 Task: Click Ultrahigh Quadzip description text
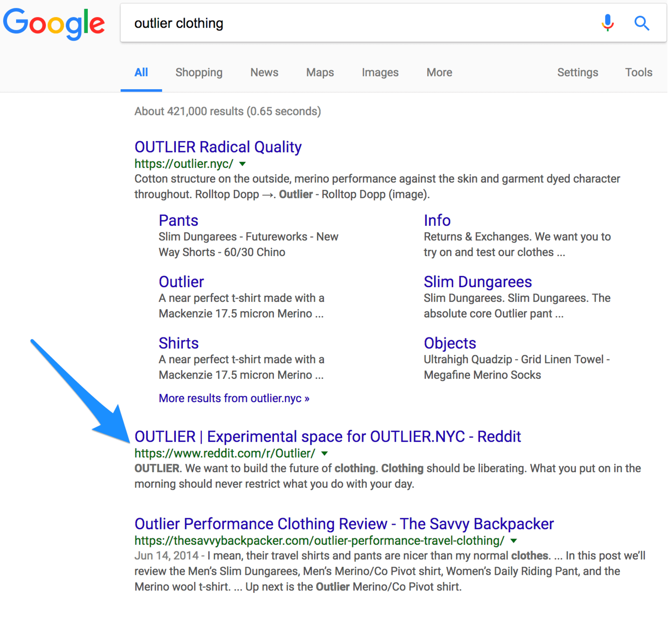tap(517, 367)
